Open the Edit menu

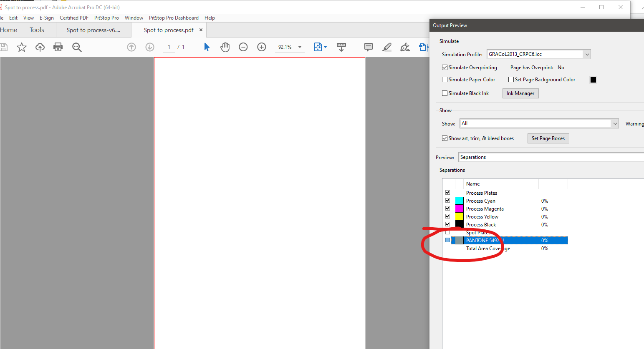[x=13, y=18]
